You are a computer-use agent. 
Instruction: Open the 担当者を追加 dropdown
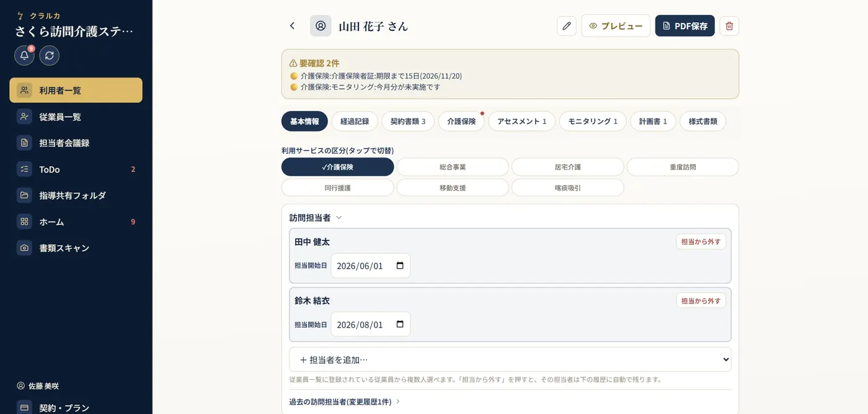510,359
